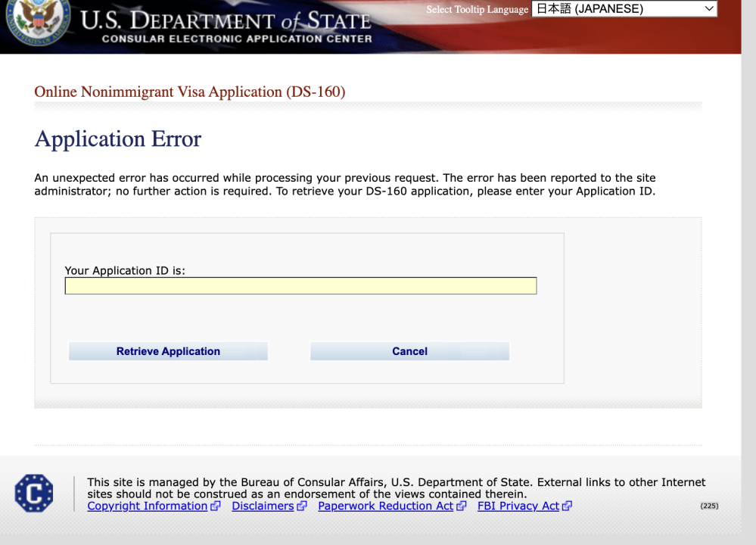The height and width of the screenshot is (545, 756).
Task: Open the Disclaimers link
Action: coord(263,506)
